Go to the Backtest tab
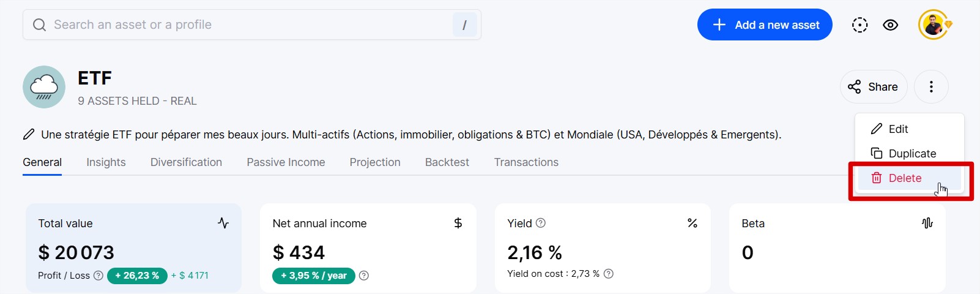The image size is (980, 294). [447, 162]
